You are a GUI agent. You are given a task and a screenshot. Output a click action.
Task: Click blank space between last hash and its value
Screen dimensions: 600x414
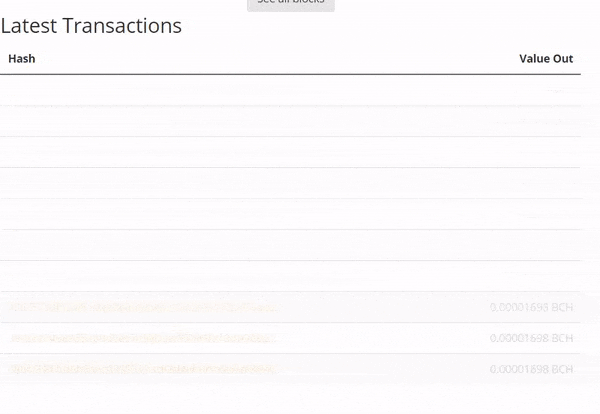tap(380, 369)
